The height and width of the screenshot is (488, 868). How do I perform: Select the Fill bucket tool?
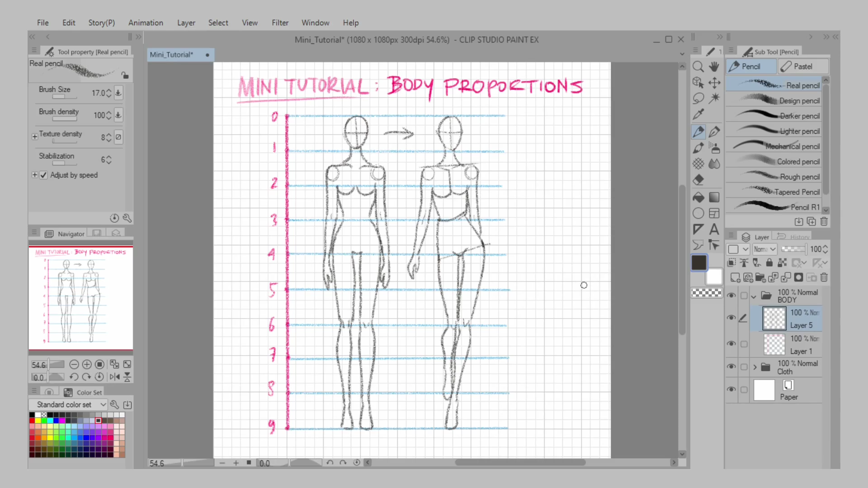pyautogui.click(x=698, y=197)
